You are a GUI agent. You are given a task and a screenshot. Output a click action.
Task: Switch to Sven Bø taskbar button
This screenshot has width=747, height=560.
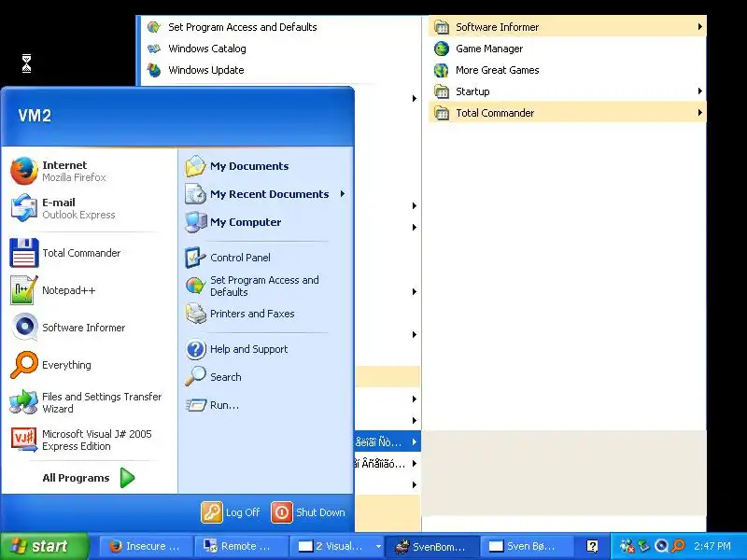(526, 546)
